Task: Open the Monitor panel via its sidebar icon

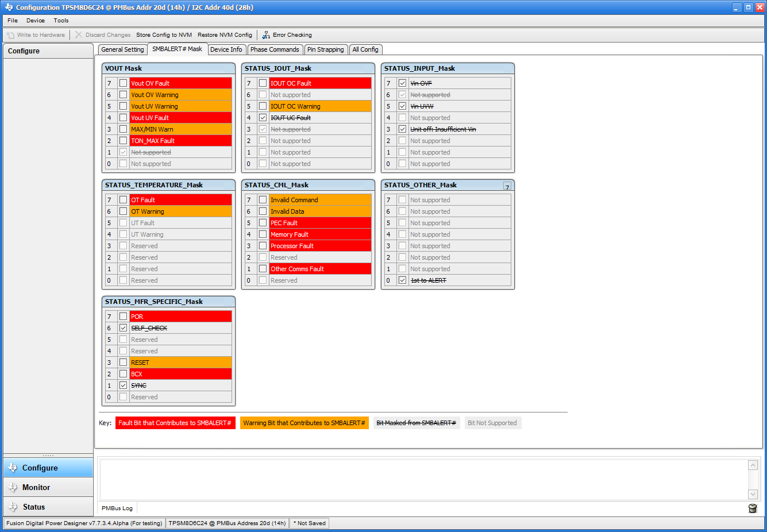Action: (x=11, y=487)
